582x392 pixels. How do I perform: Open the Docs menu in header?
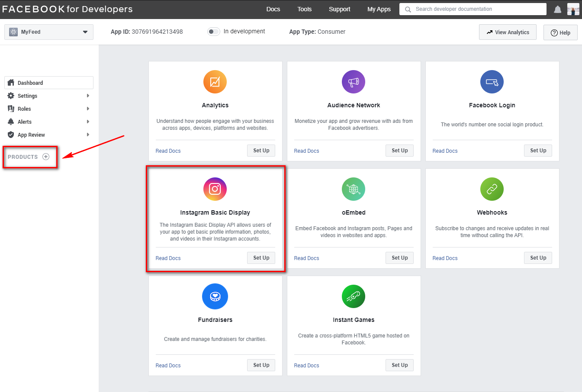[273, 9]
